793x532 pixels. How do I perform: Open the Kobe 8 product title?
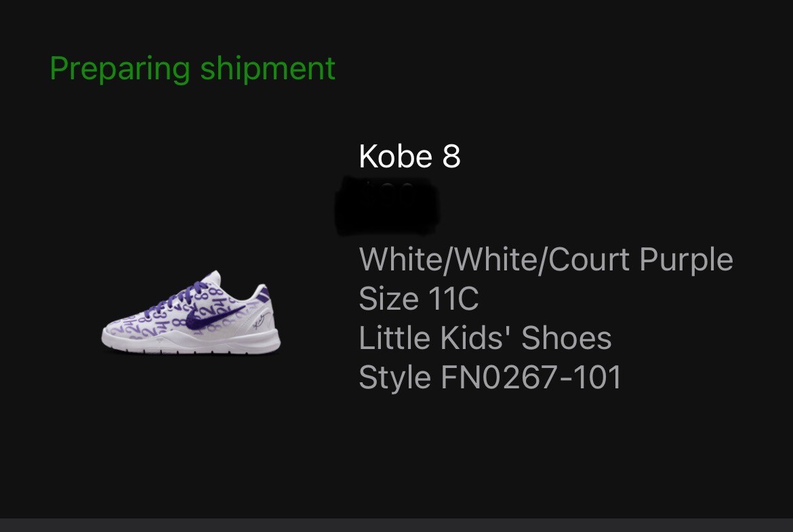[409, 157]
